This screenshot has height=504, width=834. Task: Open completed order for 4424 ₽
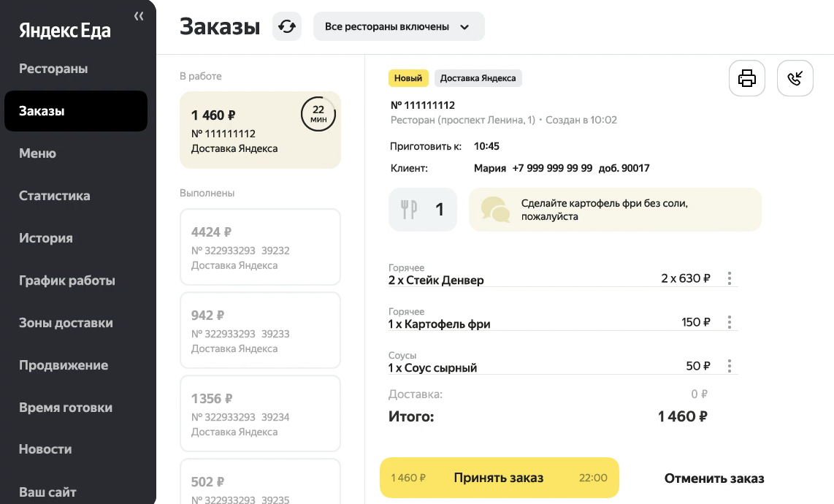[260, 247]
